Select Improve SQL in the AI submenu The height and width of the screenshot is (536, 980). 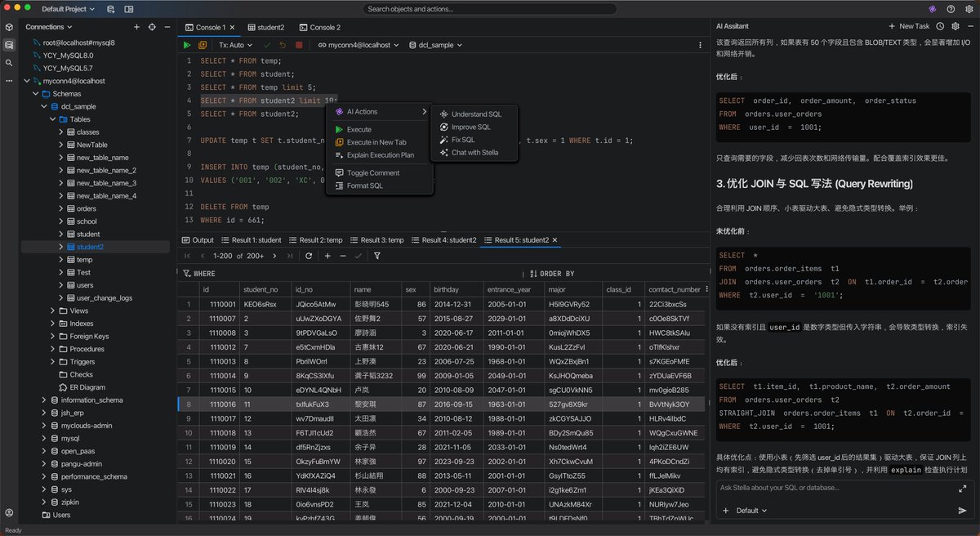(476, 127)
